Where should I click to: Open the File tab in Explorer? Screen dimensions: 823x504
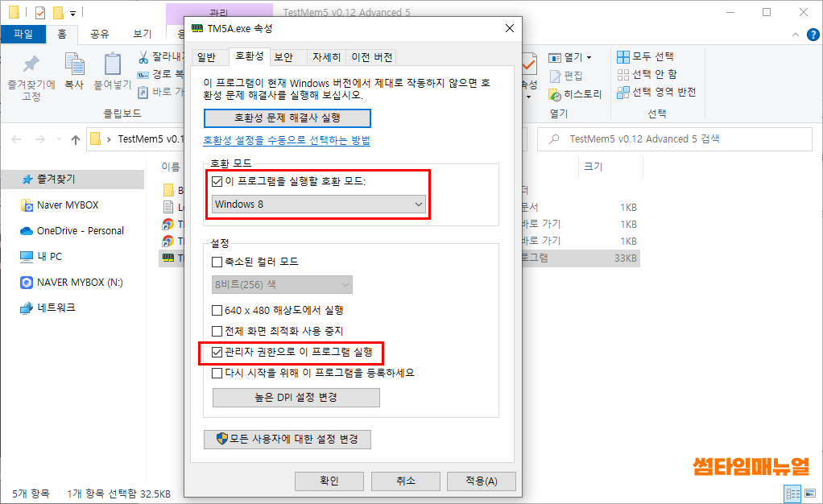23,34
